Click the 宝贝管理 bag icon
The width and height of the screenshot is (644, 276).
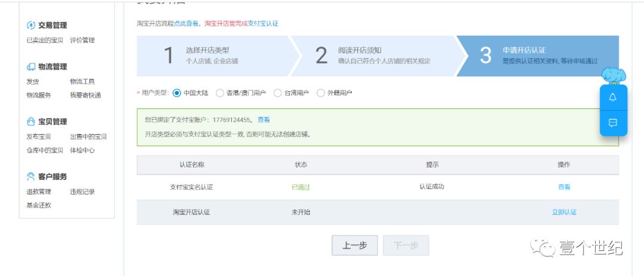31,122
